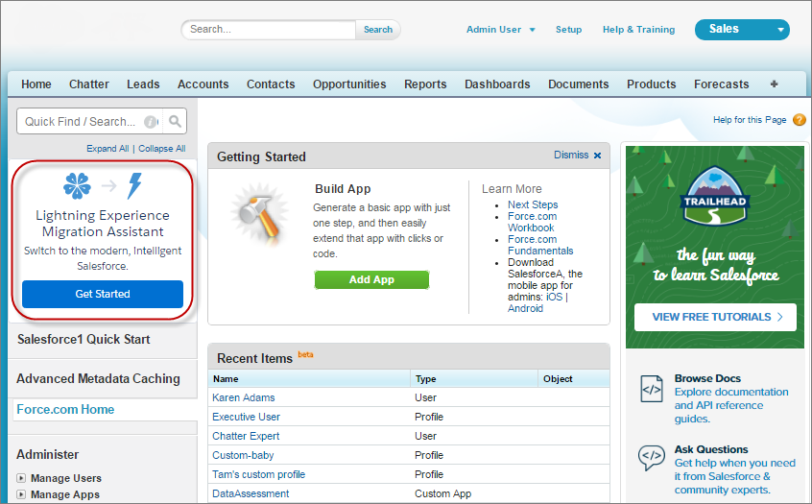Screen dimensions: 812x504
Task: Click the Trailhead badge logo
Action: coord(715,195)
